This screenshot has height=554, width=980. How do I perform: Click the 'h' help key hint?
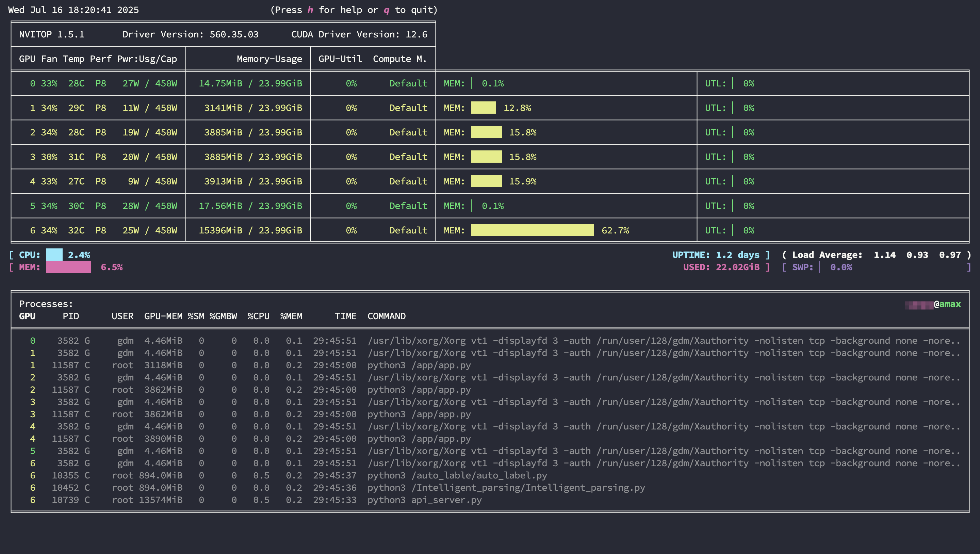(310, 10)
